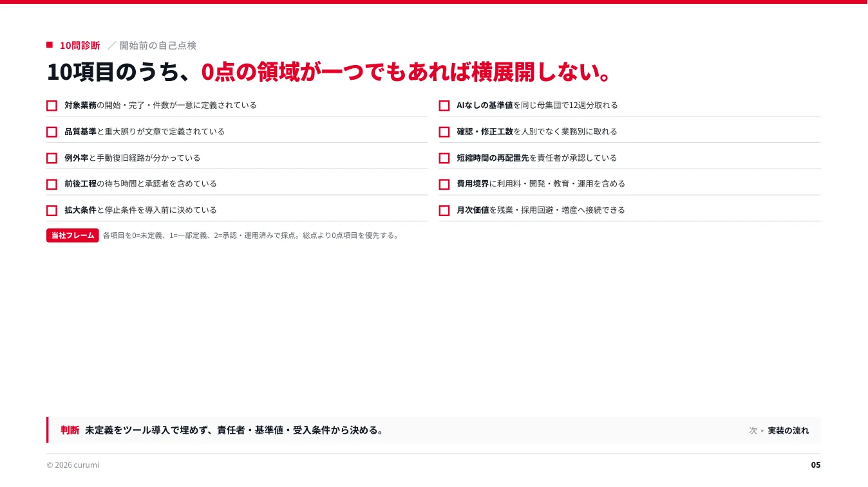Check the 対象業務 checkbox
The height and width of the screenshot is (487, 868).
pyautogui.click(x=52, y=106)
